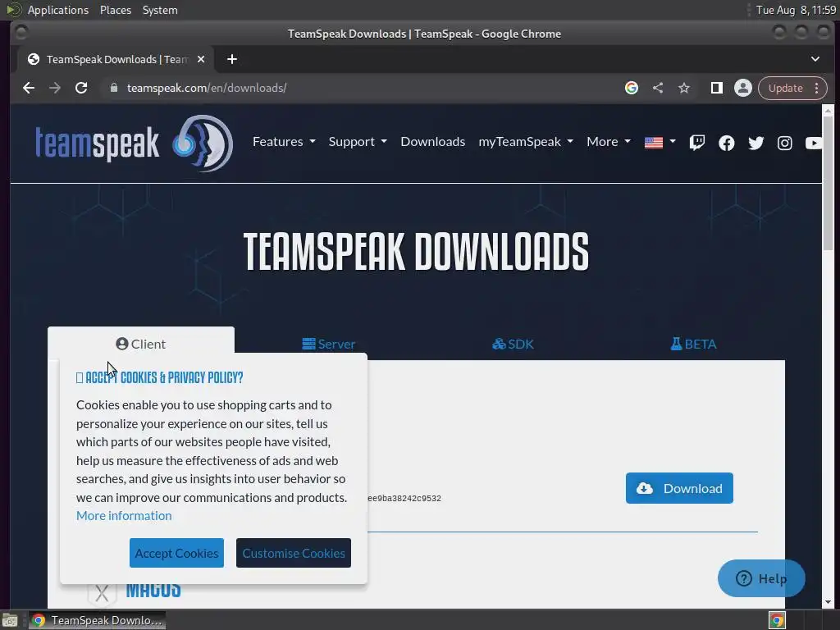
Task: Open Chrome three-dot menu
Action: tap(816, 88)
